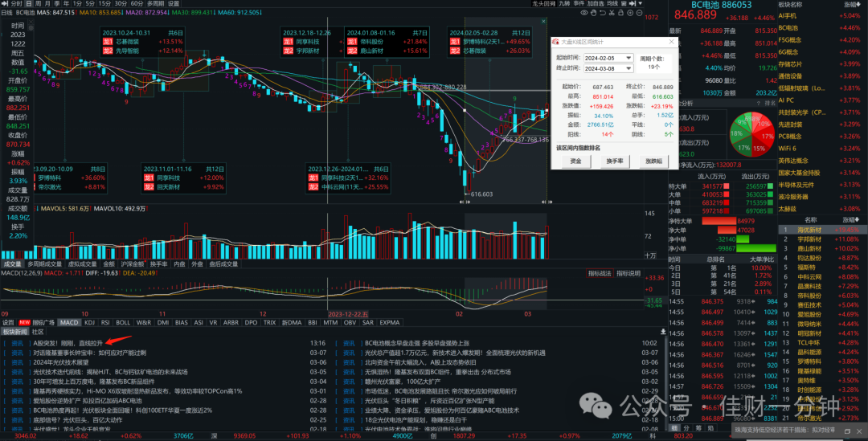Viewport: 868px width, 441px height.
Task: Click 换手率 ranking button in dialog
Action: [615, 161]
